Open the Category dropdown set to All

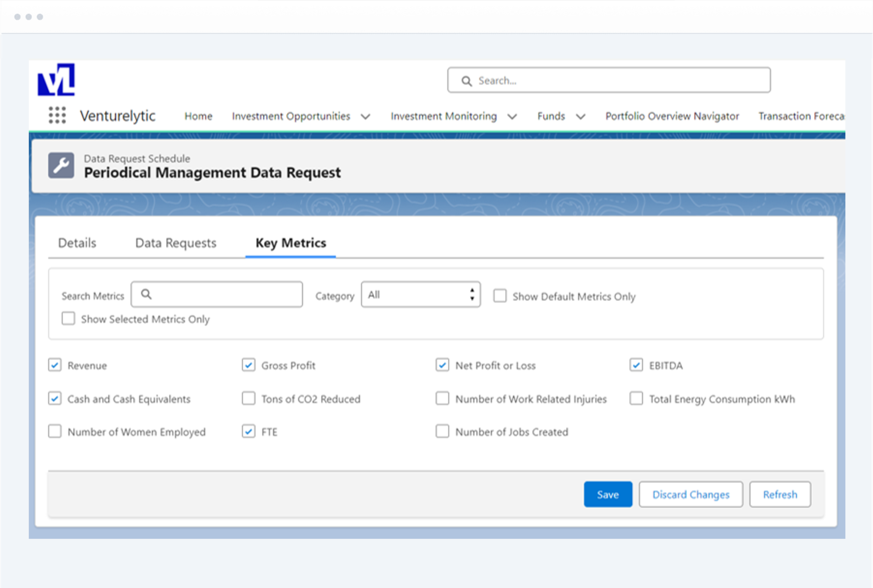(x=420, y=294)
